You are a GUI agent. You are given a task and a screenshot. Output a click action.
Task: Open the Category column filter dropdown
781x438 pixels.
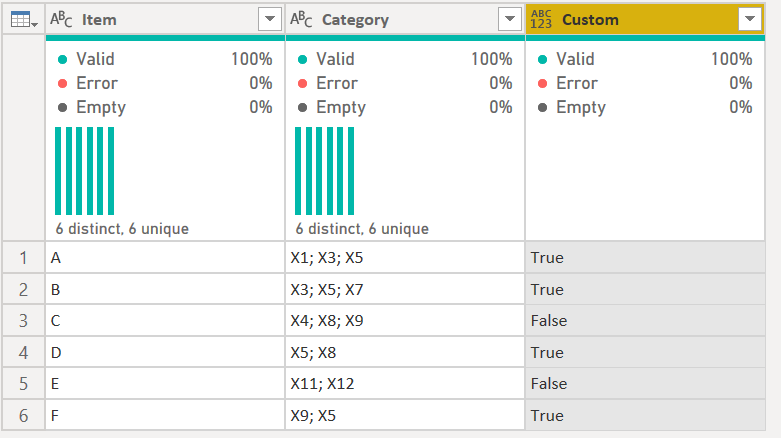pos(510,19)
